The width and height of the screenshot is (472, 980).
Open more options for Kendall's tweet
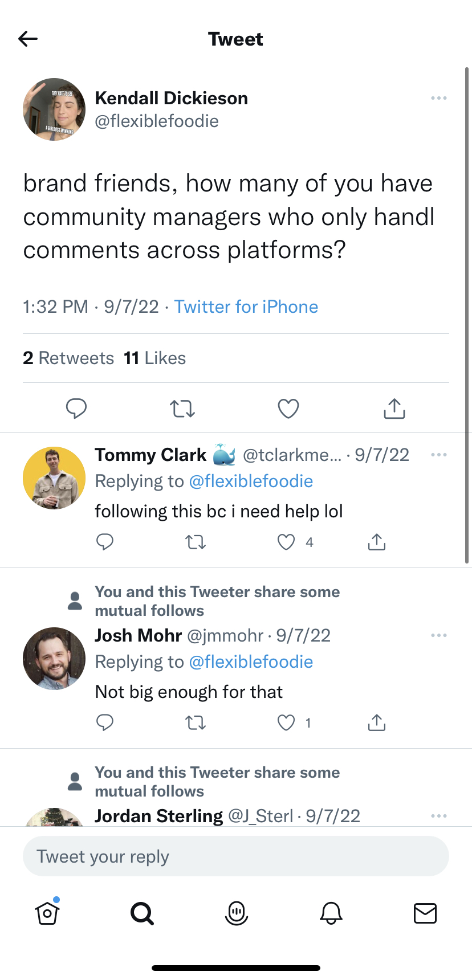pyautogui.click(x=438, y=98)
